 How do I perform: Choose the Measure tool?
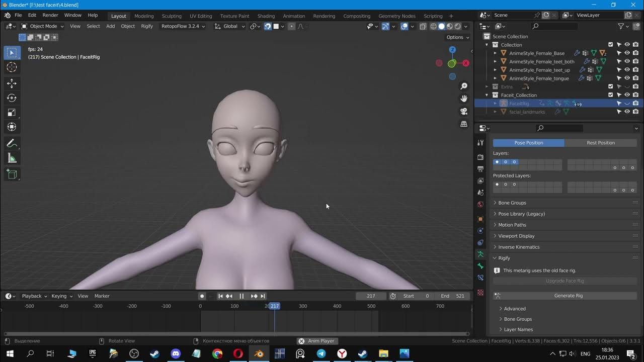12,158
